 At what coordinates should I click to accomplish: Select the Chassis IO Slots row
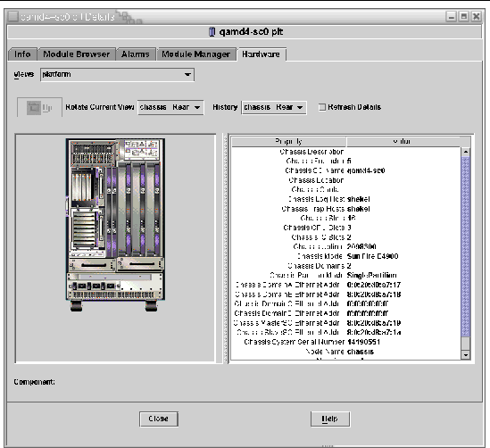click(346, 237)
